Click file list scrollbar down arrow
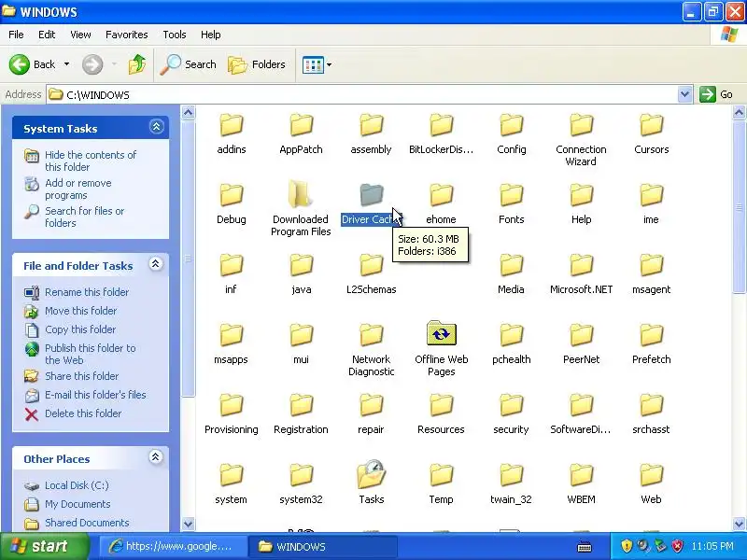Viewport: 747px width, 560px height. [x=739, y=524]
